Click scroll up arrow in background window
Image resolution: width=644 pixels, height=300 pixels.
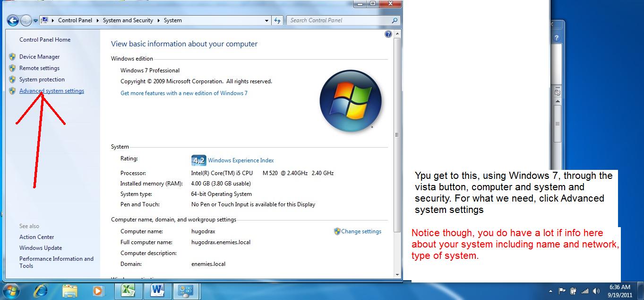click(558, 101)
